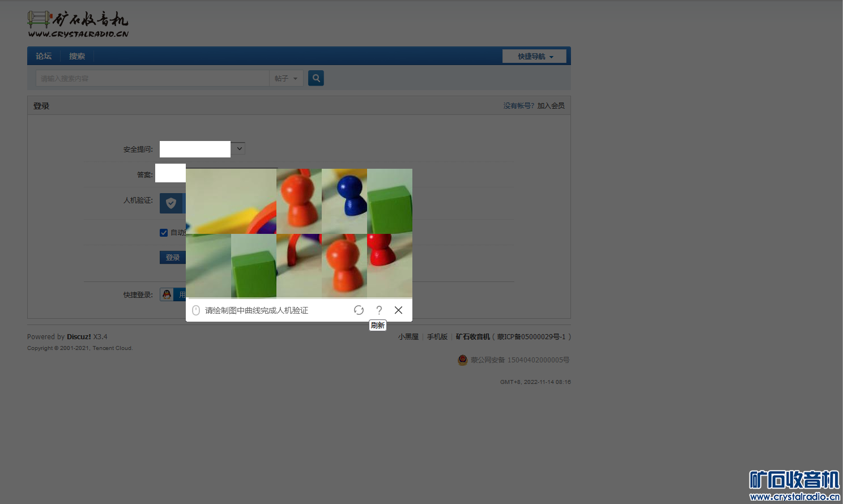844x504 pixels.
Task: Toggle the auto-login checkbox
Action: pos(164,233)
